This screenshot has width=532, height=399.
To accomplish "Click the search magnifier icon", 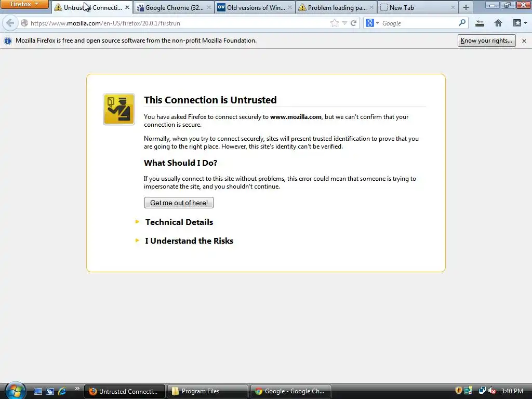I will tap(462, 23).
